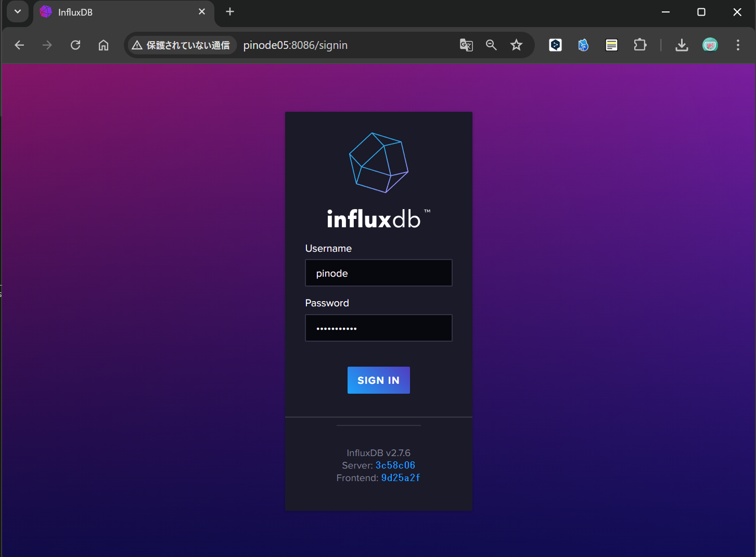Viewport: 756px width, 557px height.
Task: Expand the tab search dropdown arrow
Action: pyautogui.click(x=18, y=11)
